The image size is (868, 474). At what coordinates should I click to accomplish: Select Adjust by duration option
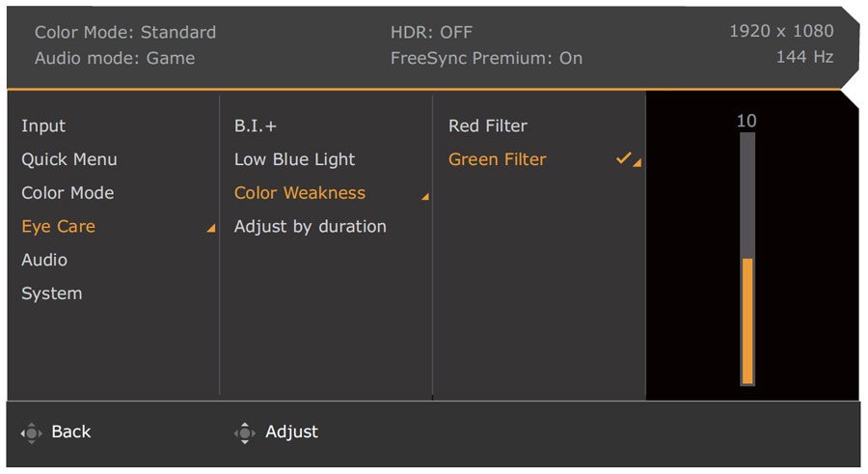310,227
